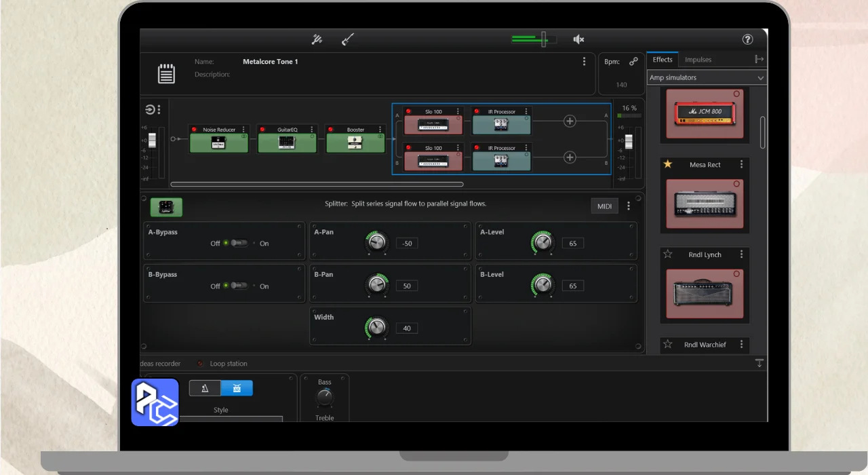
Task: Open preset options menu beside Metalcore Tone 1
Action: tap(584, 62)
